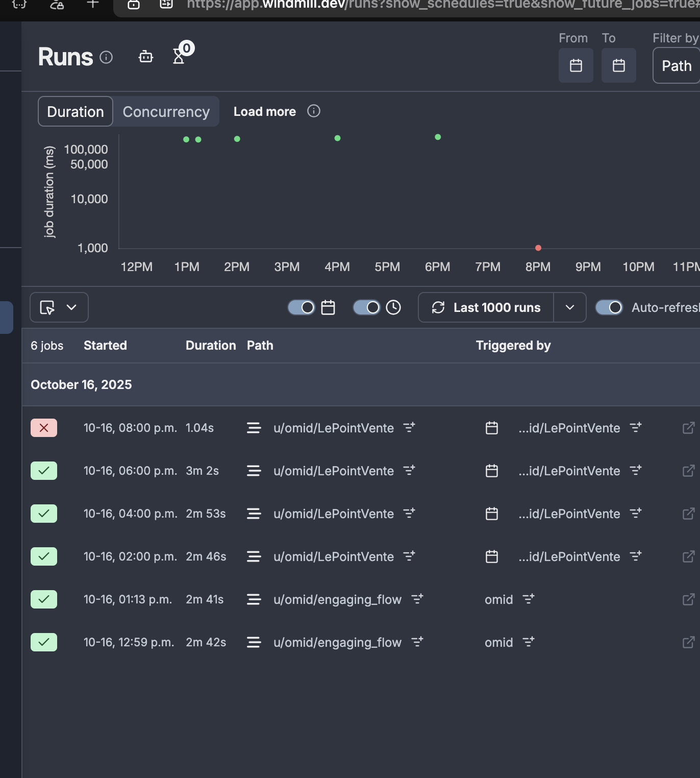Filter by path on 06:00 p.m. LePointVente row
This screenshot has width=700, height=778.
(409, 470)
